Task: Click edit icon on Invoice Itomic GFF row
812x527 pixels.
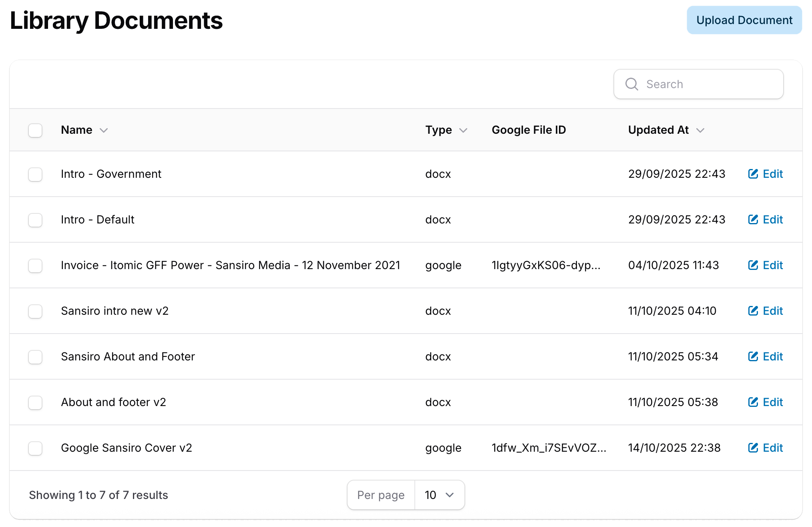Action: [x=753, y=265]
